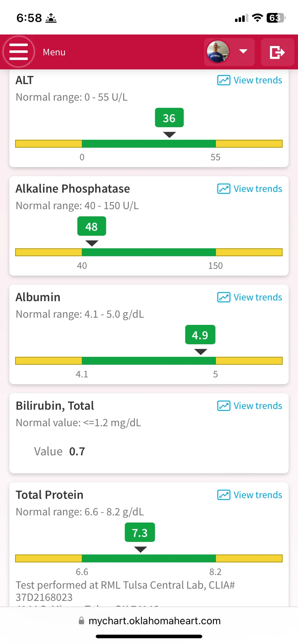This screenshot has width=298, height=644.
Task: Click the ALT trend chart icon
Action: click(224, 80)
